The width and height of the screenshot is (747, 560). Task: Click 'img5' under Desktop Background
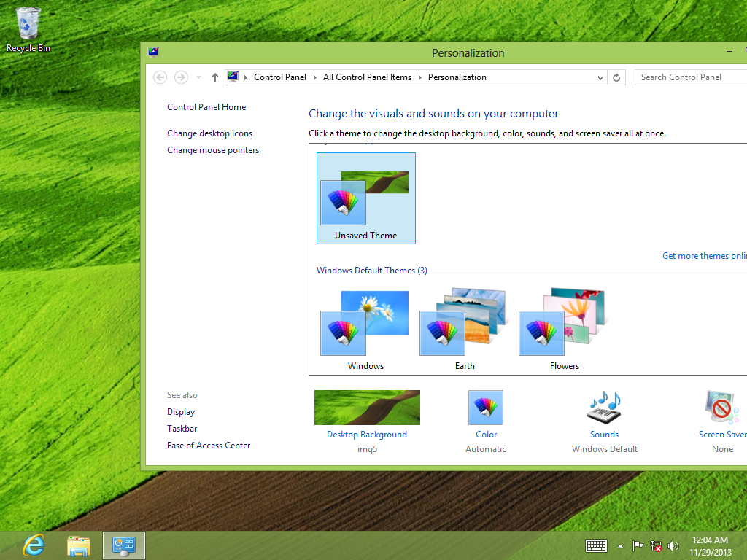click(368, 449)
